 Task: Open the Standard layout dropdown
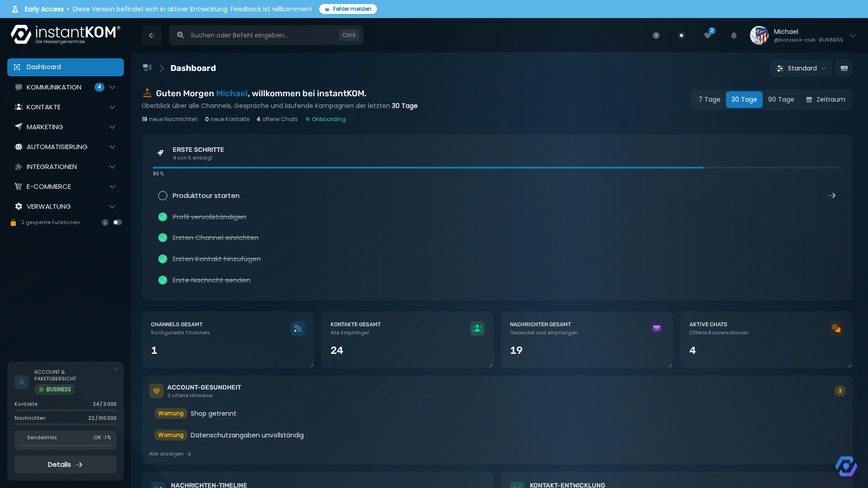tap(801, 68)
